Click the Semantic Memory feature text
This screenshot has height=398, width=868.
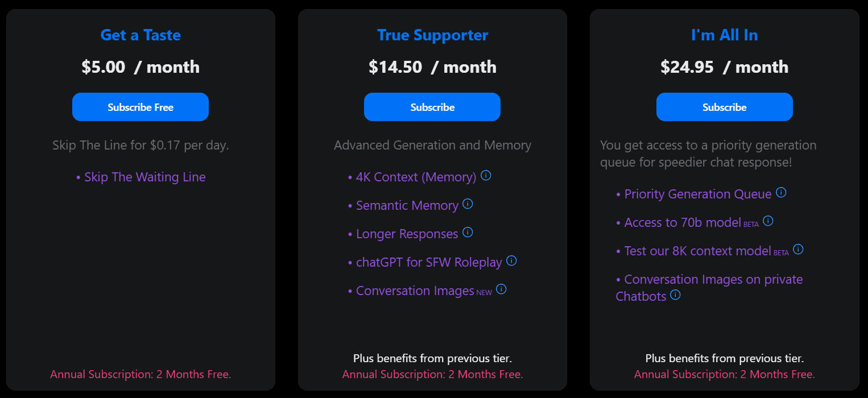[x=407, y=206]
